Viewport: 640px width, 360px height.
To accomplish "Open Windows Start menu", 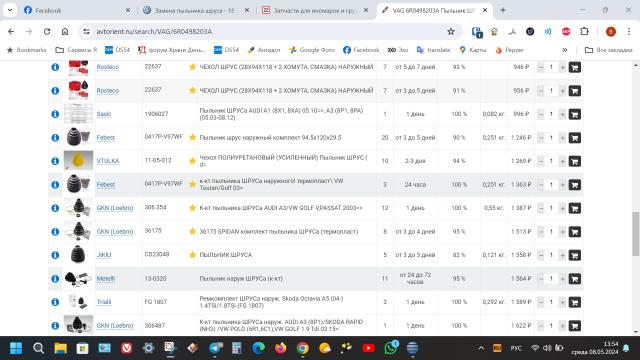I will pyautogui.click(x=16, y=348).
